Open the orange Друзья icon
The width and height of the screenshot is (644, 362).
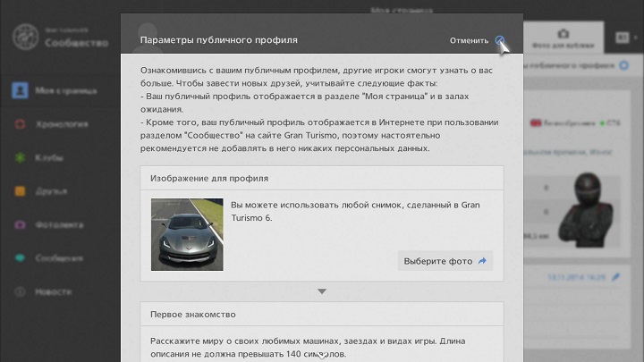point(20,191)
